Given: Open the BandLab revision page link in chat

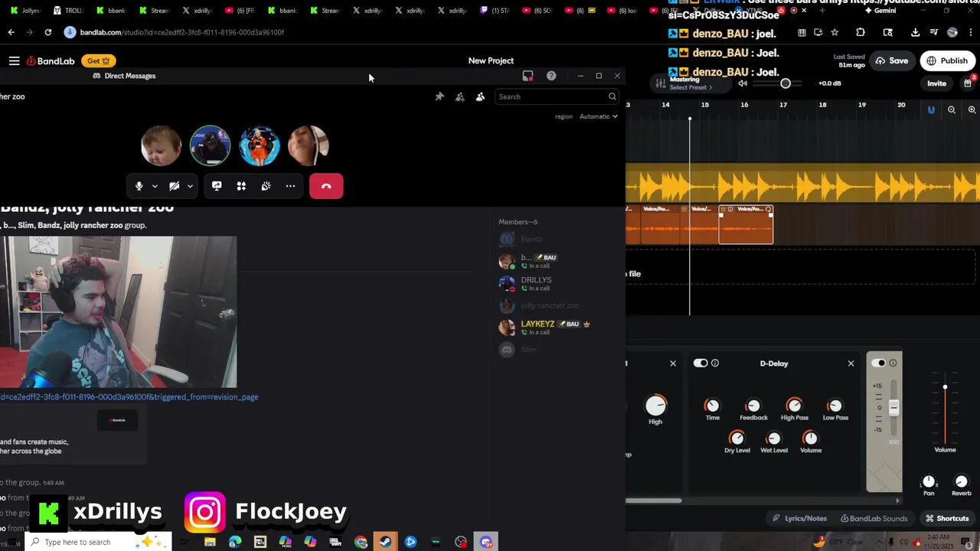Looking at the screenshot, I should [129, 397].
